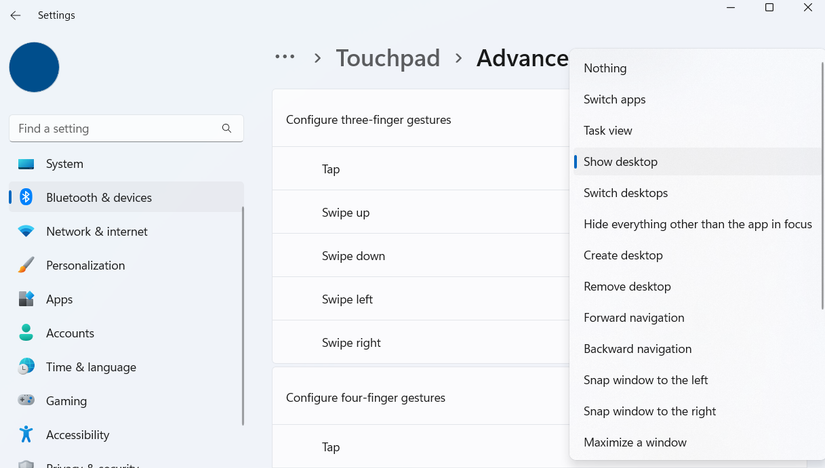Click the System icon in sidebar
This screenshot has height=468, width=825.
pyautogui.click(x=26, y=164)
